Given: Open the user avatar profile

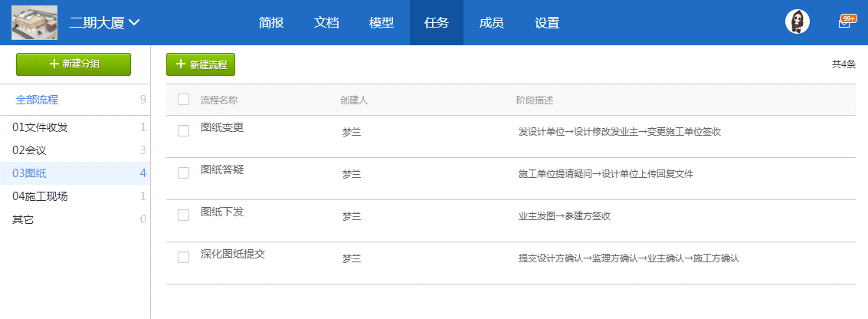Looking at the screenshot, I should pos(798,22).
